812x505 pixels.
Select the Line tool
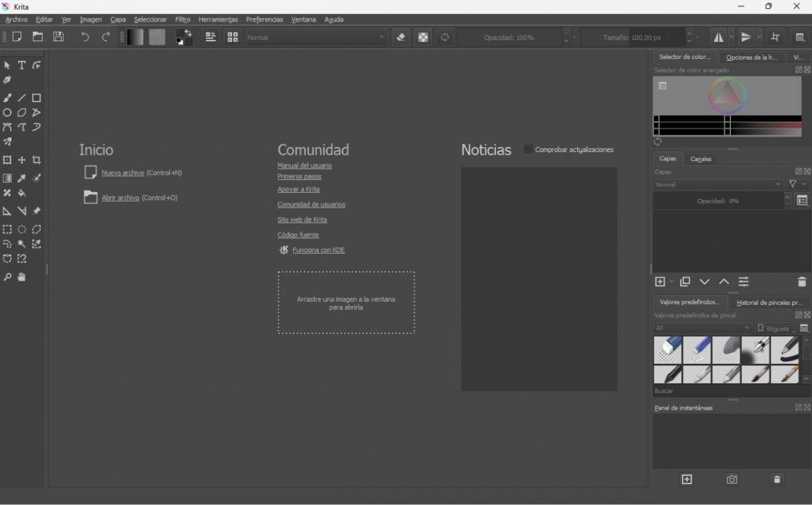coord(22,98)
